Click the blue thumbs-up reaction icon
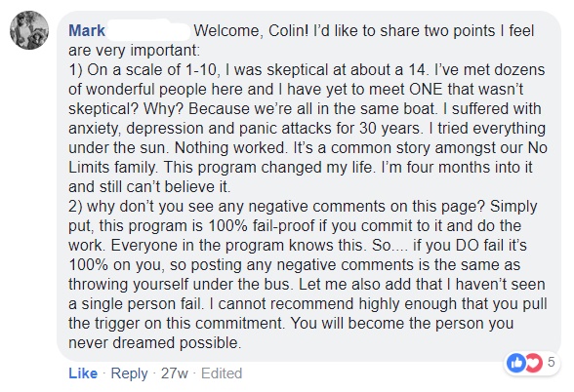 [x=515, y=363]
